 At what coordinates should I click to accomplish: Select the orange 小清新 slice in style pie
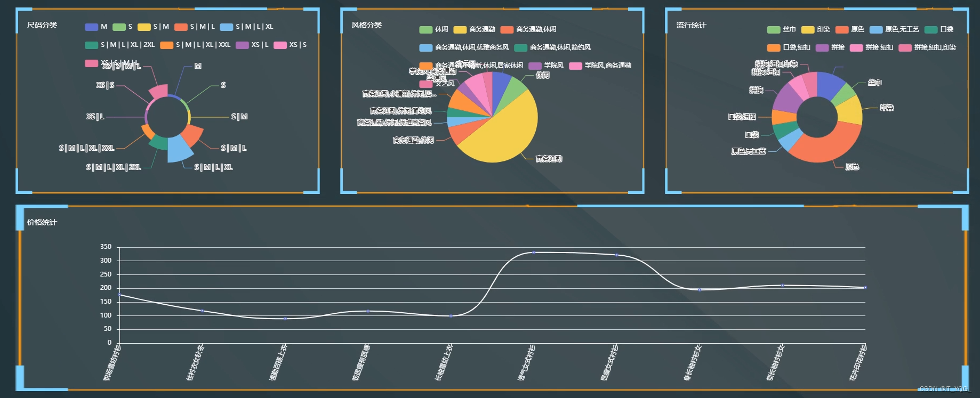(x=462, y=101)
